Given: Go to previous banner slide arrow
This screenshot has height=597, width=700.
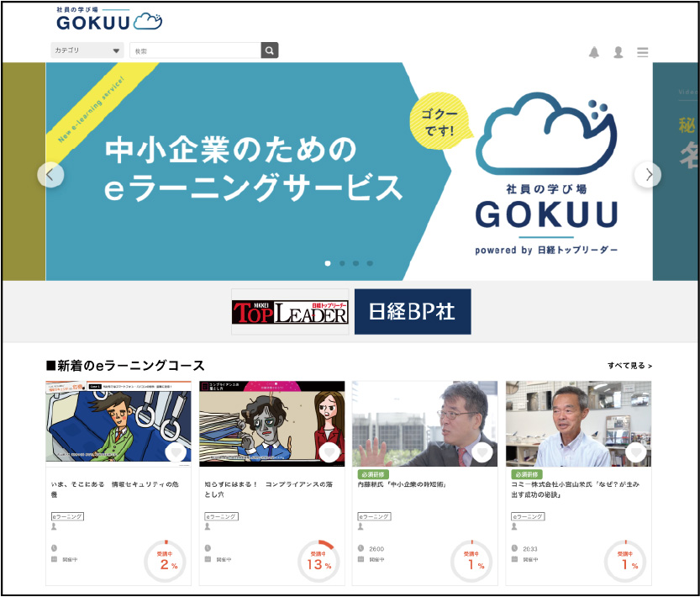Looking at the screenshot, I should click(x=50, y=175).
